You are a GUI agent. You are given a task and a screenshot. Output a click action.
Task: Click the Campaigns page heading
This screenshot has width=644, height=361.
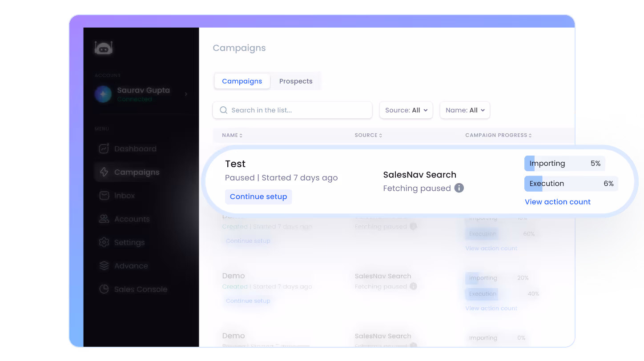(x=239, y=48)
